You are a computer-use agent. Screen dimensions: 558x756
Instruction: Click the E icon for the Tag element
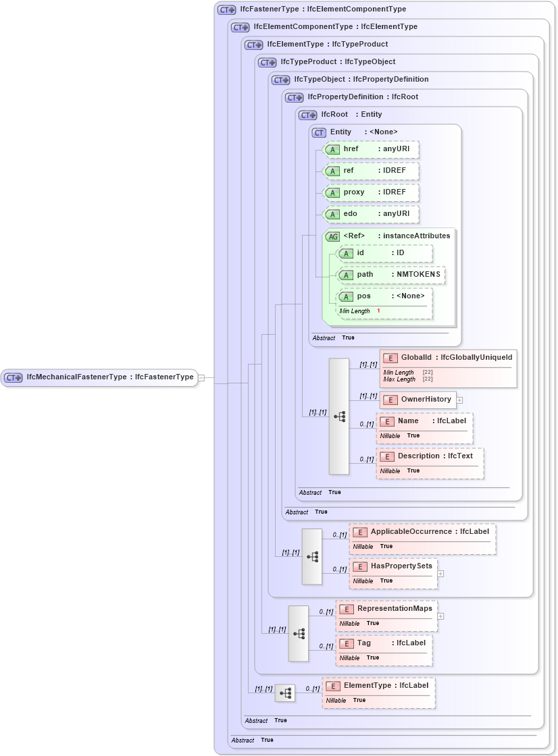click(x=346, y=643)
